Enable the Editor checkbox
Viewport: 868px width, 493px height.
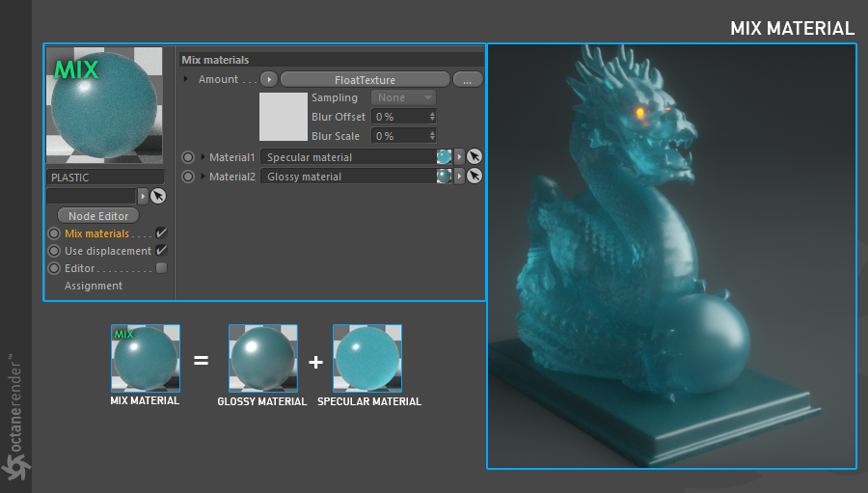pyautogui.click(x=161, y=268)
